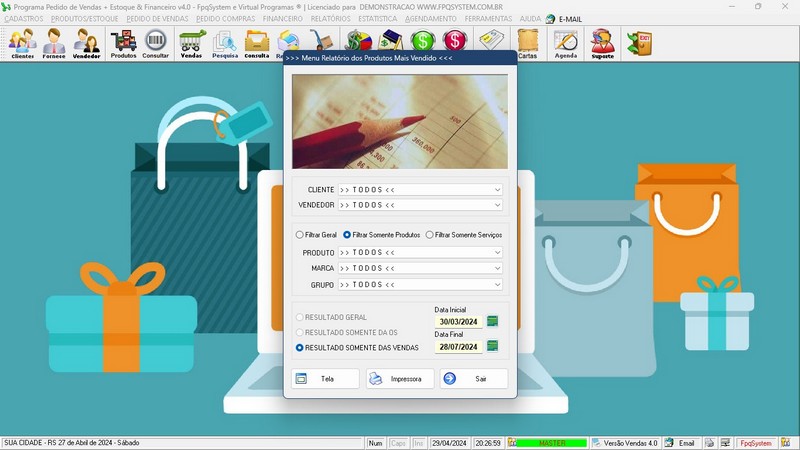
Task: Open the Vendedor sellers icon
Action: (x=86, y=44)
